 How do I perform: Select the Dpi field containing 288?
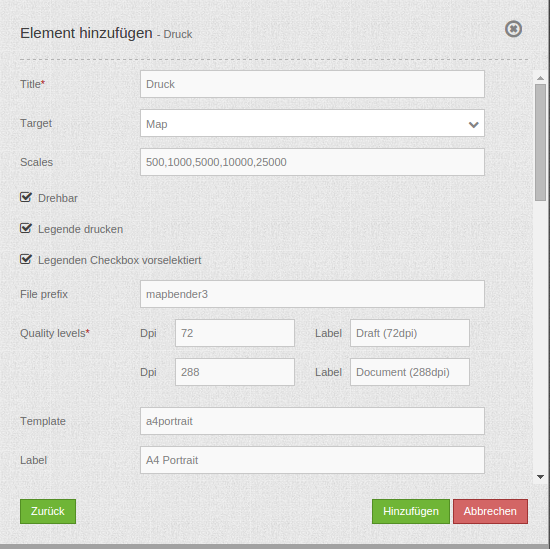pos(235,372)
